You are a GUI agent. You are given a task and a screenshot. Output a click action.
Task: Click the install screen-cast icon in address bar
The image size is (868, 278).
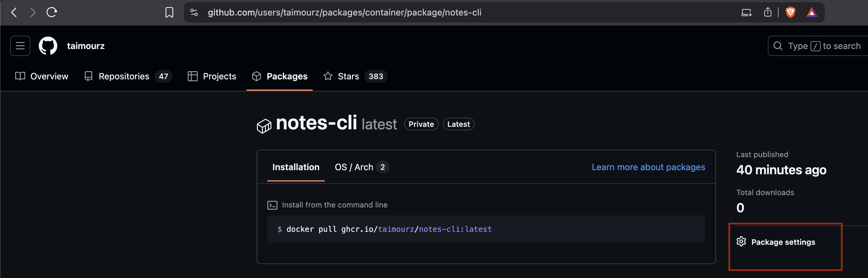pyautogui.click(x=746, y=12)
